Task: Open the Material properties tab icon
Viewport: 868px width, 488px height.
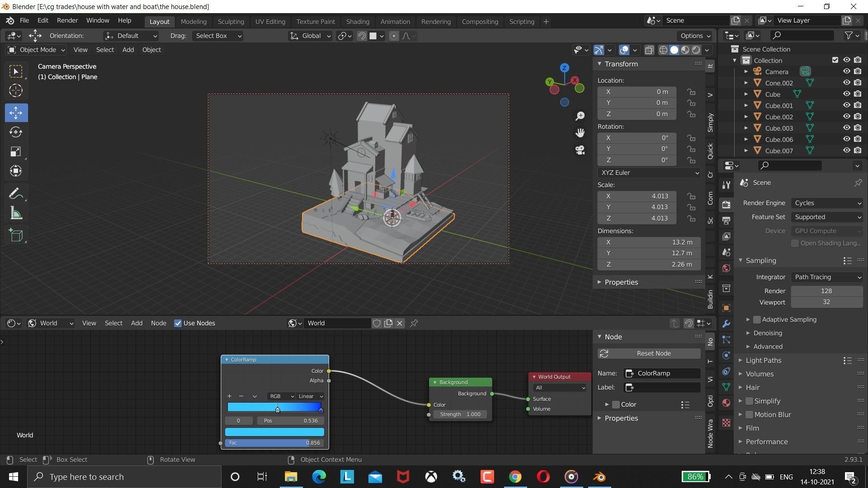Action: point(726,403)
